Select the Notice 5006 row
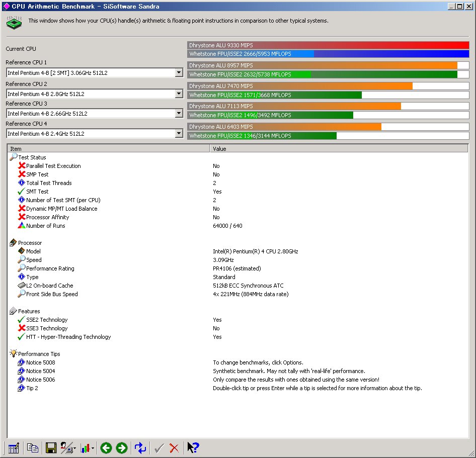Viewport: 476px width, 458px height. point(238,379)
